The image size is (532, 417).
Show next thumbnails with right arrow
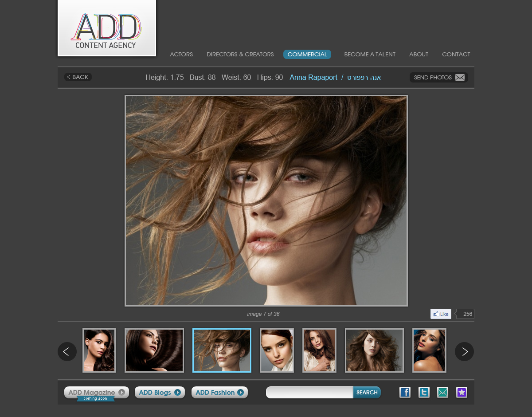(x=465, y=351)
